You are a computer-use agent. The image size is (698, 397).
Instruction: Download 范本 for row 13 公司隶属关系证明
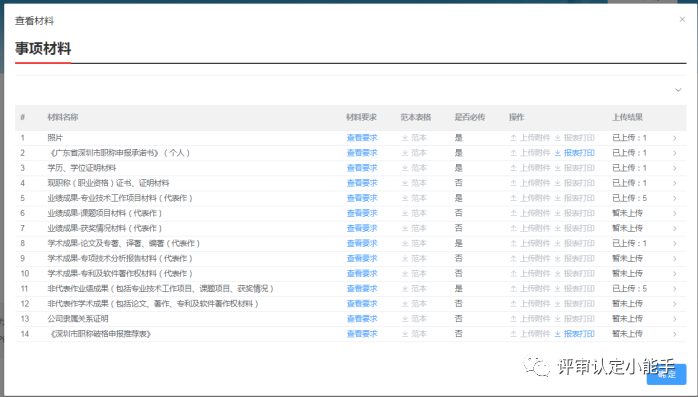click(414, 319)
